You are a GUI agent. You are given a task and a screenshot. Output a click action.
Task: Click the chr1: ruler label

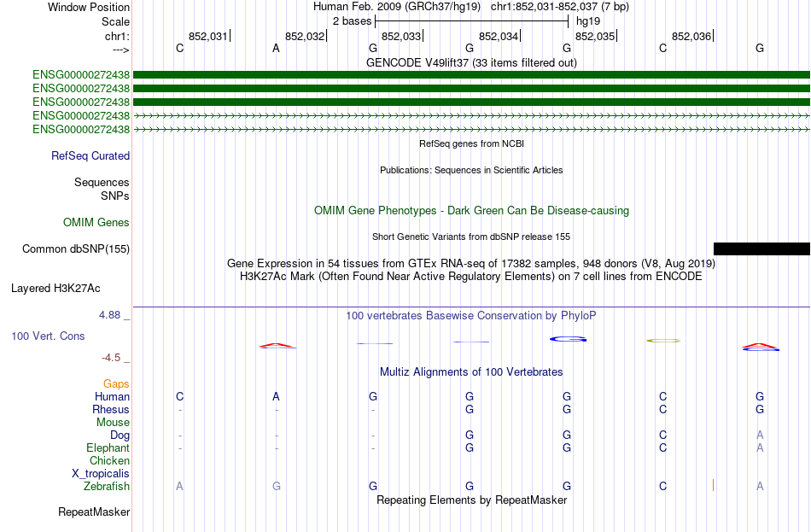[x=117, y=36]
